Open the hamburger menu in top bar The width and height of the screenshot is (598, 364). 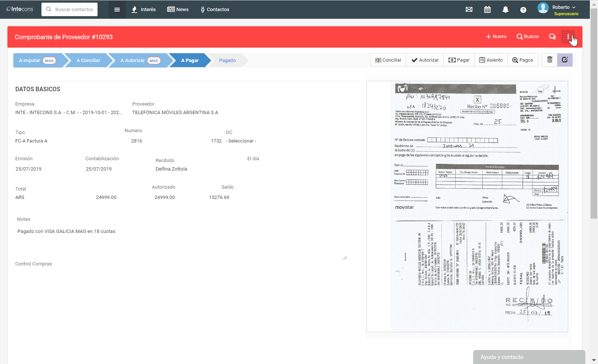(117, 10)
